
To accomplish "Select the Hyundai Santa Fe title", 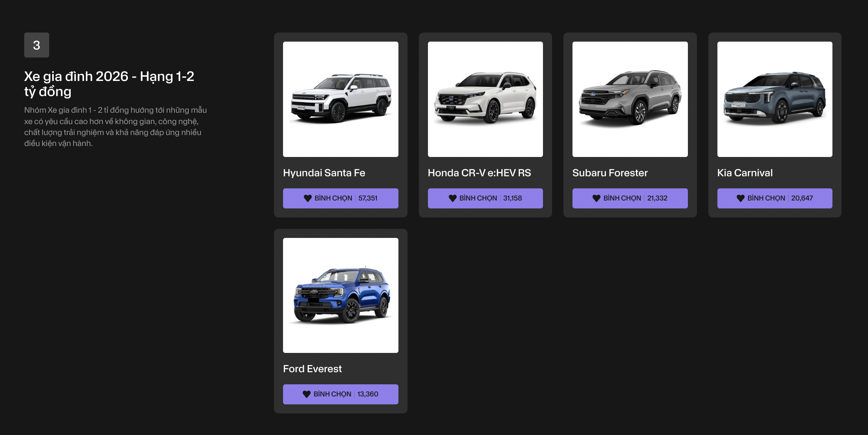I will point(324,173).
